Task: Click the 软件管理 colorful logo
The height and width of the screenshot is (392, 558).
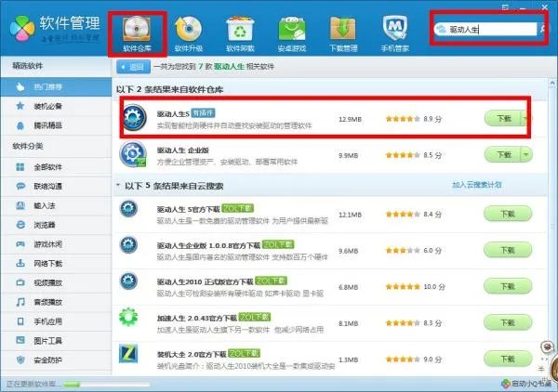Action: [x=22, y=29]
